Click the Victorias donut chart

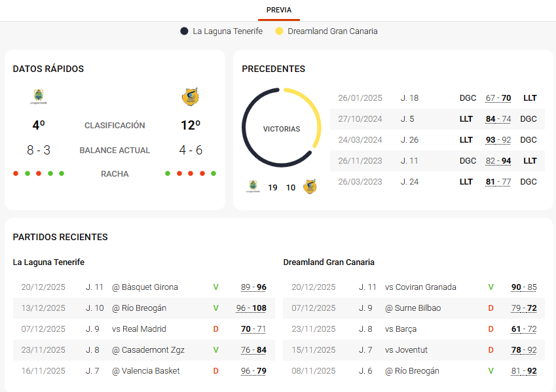point(282,128)
